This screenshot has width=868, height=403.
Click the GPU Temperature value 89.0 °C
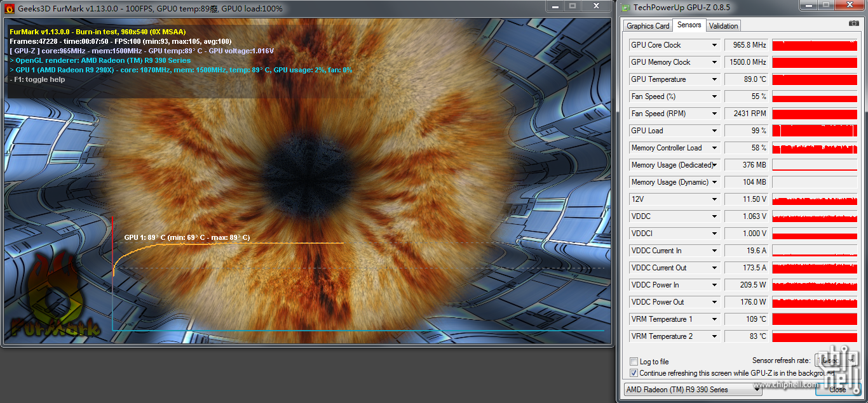(746, 79)
